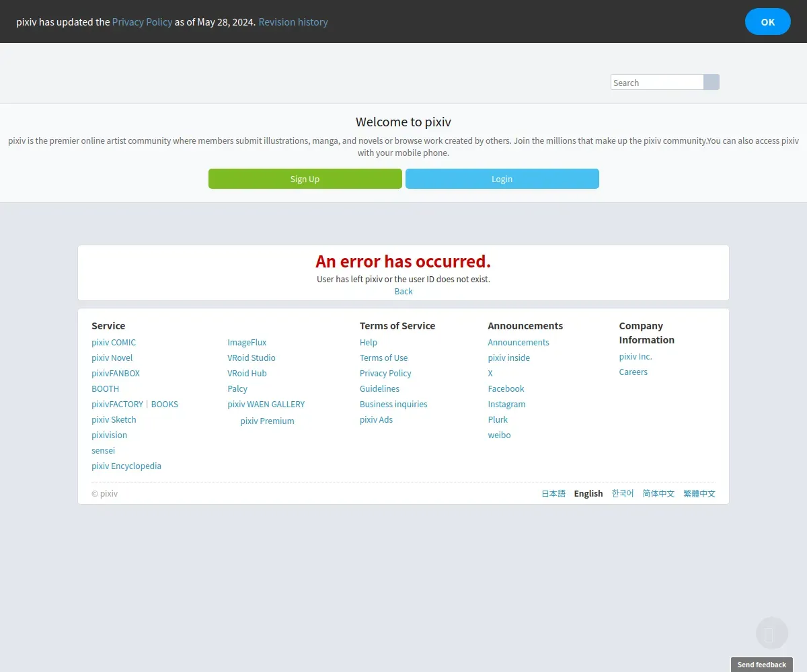Open ImageFlux link
This screenshot has height=672, width=807.
tap(247, 342)
